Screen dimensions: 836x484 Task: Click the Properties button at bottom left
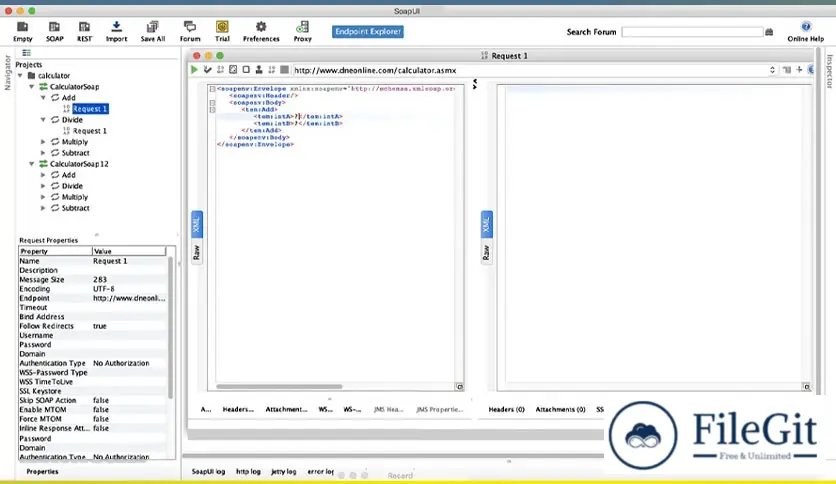(42, 472)
